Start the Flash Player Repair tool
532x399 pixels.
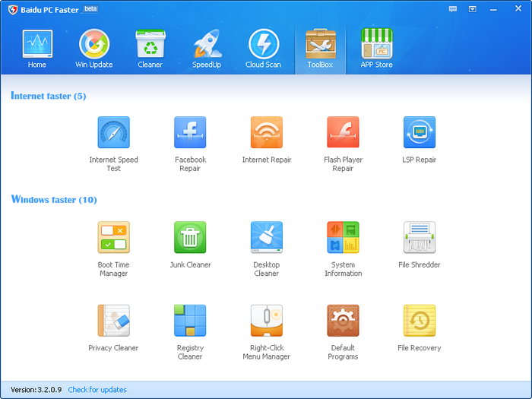tap(343, 132)
